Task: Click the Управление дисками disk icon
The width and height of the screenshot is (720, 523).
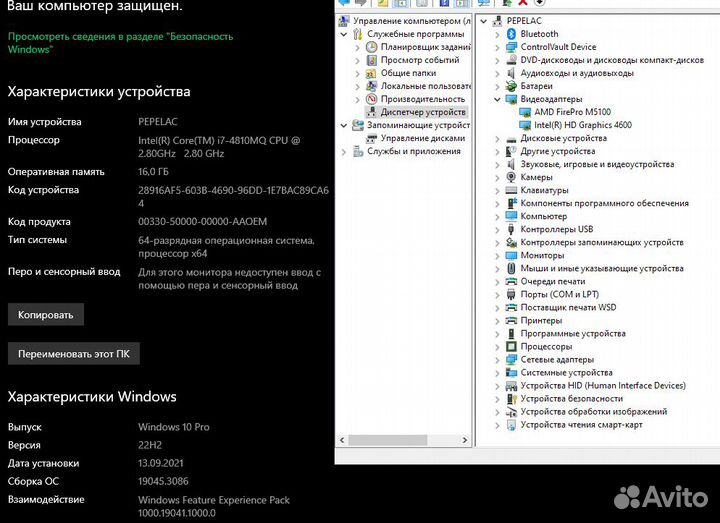Action: (x=371, y=138)
